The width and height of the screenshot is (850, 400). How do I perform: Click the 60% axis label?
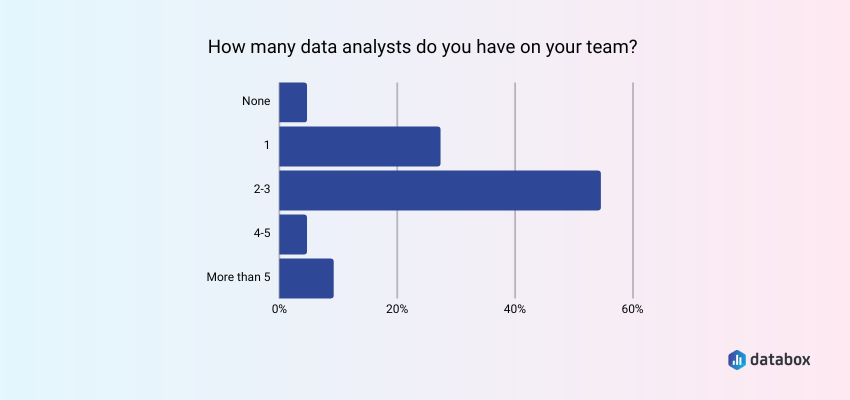coord(632,309)
